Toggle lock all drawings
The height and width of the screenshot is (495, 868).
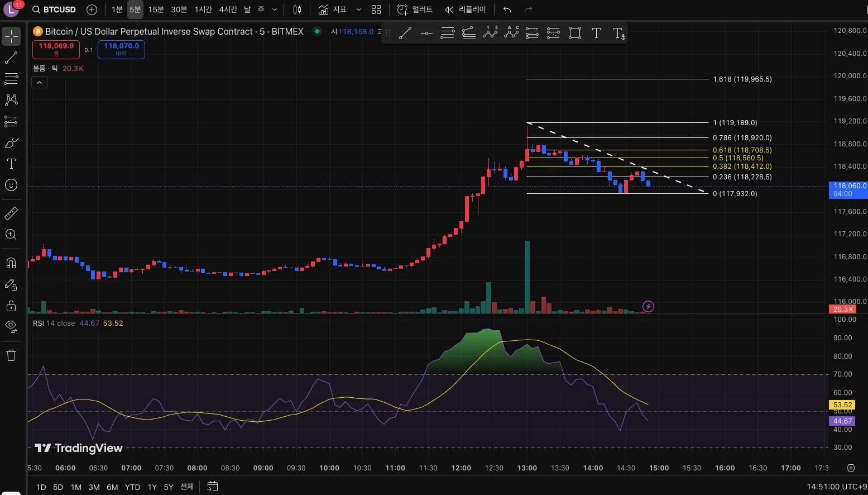pyautogui.click(x=11, y=306)
